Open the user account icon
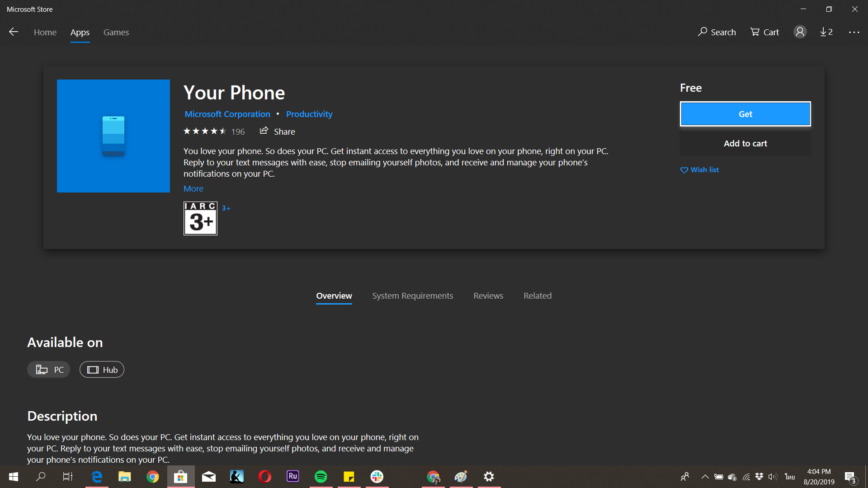The width and height of the screenshot is (868, 488). click(800, 32)
